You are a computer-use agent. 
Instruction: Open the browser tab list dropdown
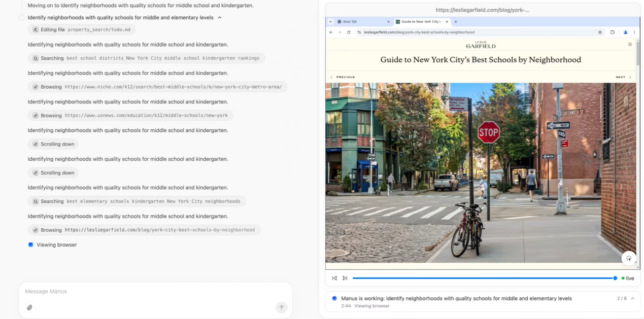coord(331,22)
